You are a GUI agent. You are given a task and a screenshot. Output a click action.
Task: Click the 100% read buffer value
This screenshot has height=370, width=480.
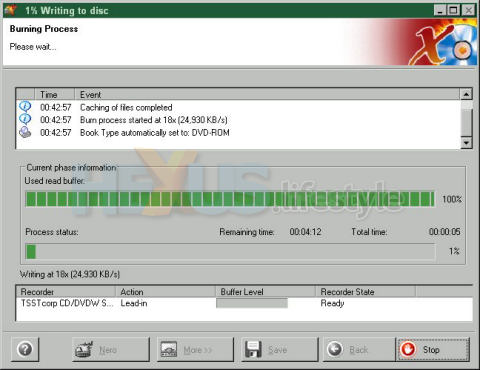pos(452,199)
